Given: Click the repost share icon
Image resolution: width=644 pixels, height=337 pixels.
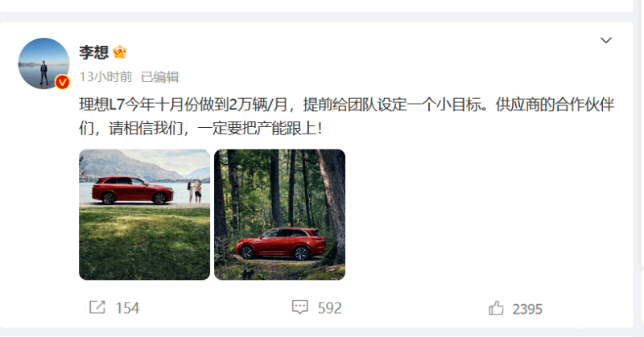Looking at the screenshot, I should point(97,307).
